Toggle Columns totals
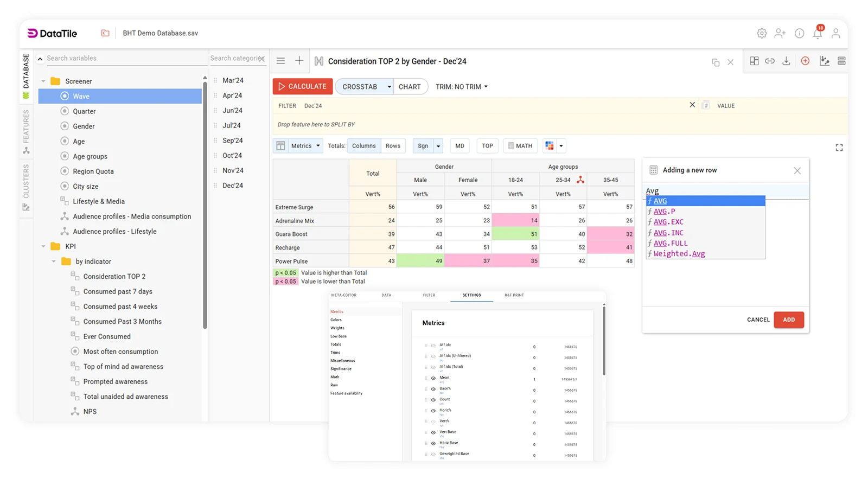Screen dimensions: 868x485 click(363, 146)
